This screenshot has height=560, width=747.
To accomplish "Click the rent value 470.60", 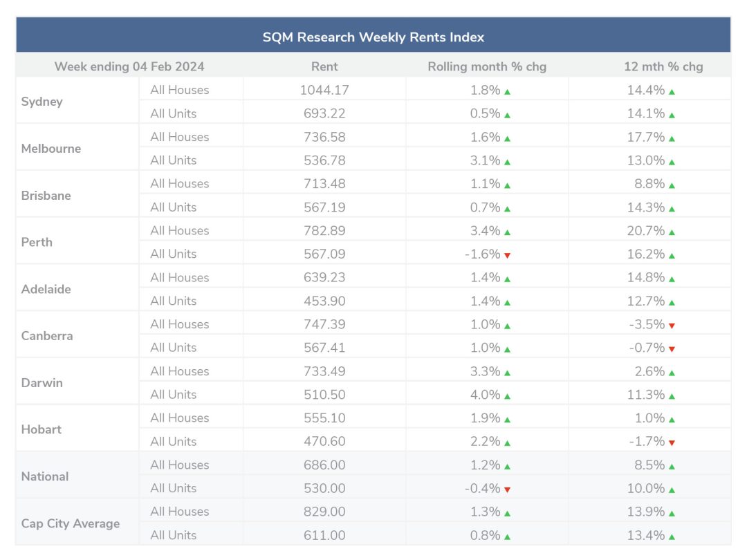I will click(x=324, y=441).
